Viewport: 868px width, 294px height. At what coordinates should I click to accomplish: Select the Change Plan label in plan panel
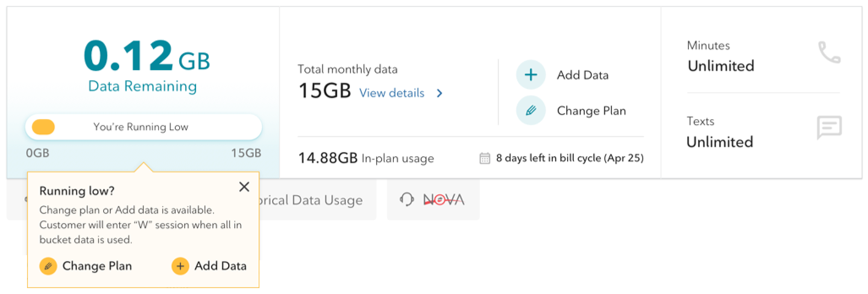[x=591, y=111]
